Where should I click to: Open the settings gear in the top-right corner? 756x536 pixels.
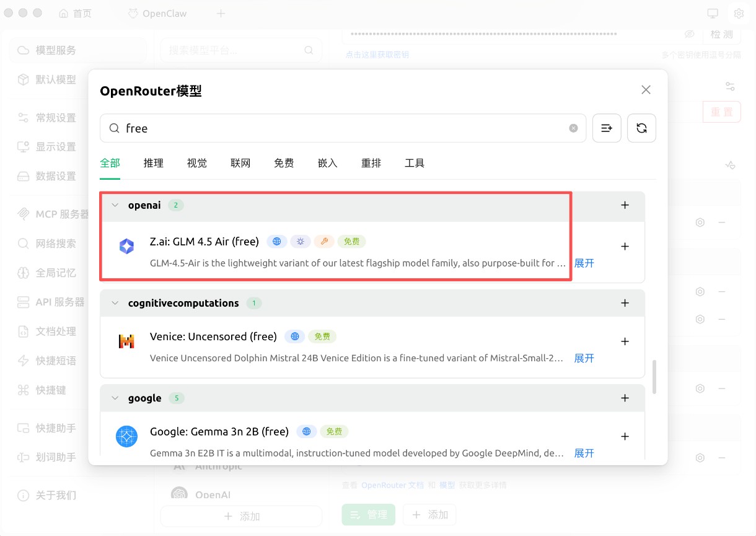[x=739, y=13]
